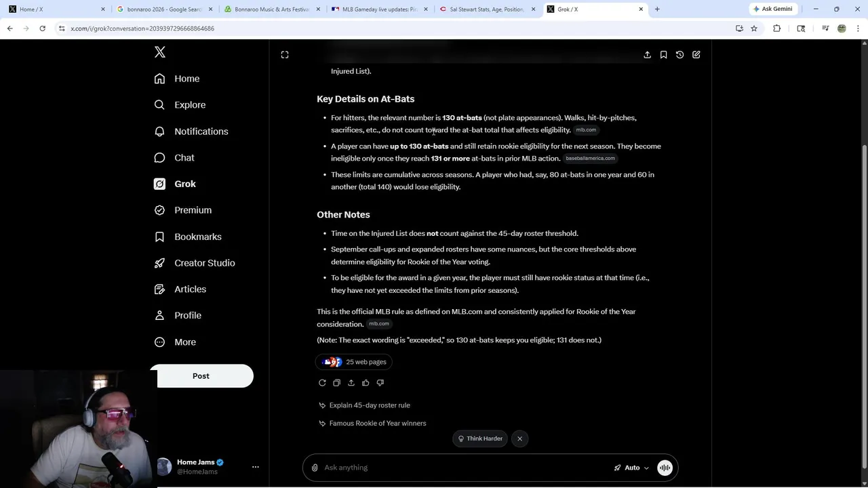Start a new Grok chat
Image resolution: width=868 pixels, height=488 pixels.
pos(696,55)
